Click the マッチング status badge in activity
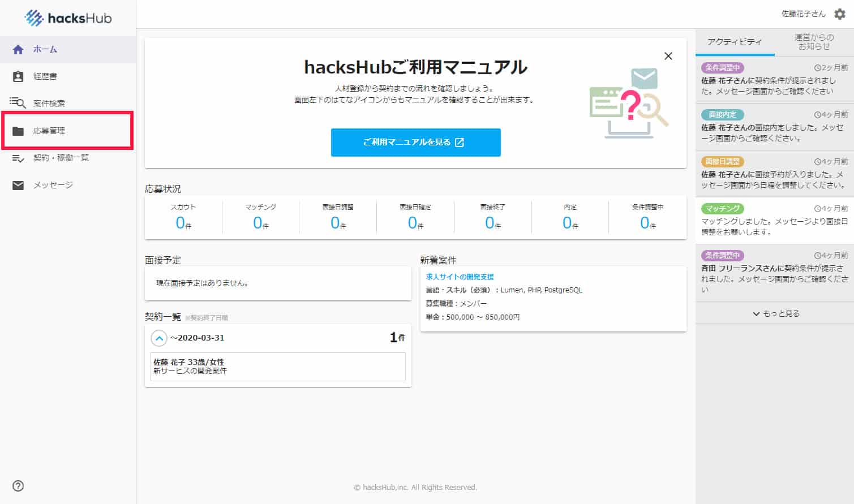This screenshot has height=504, width=854. [723, 208]
